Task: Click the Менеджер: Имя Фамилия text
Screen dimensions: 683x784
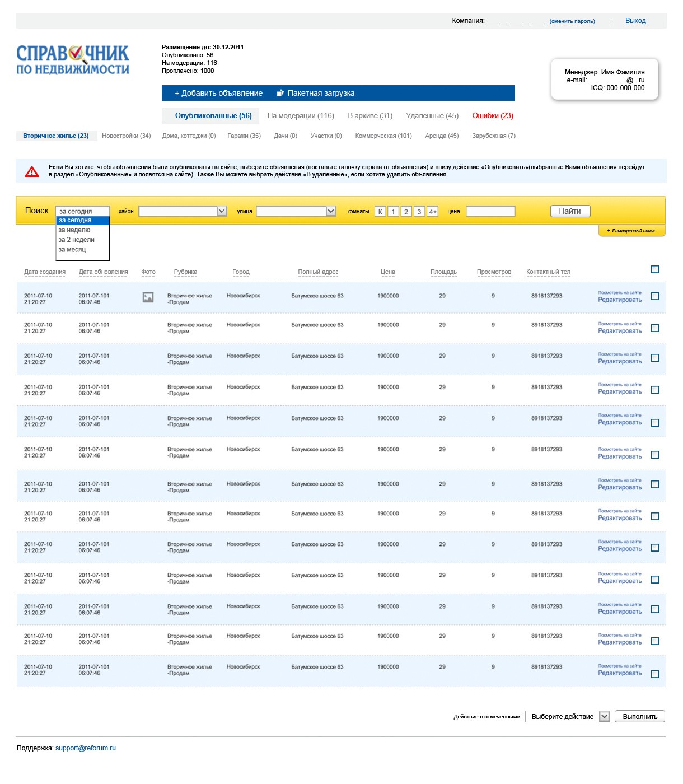Action: 605,72
